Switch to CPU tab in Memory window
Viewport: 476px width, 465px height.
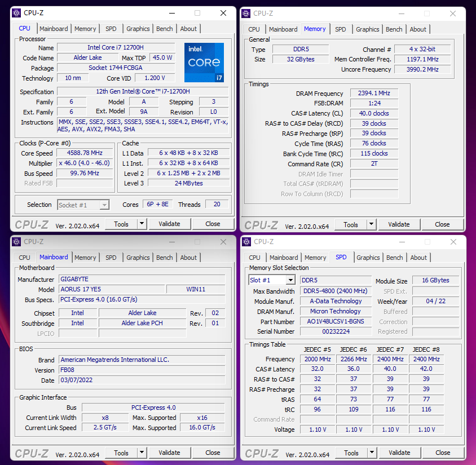(254, 29)
